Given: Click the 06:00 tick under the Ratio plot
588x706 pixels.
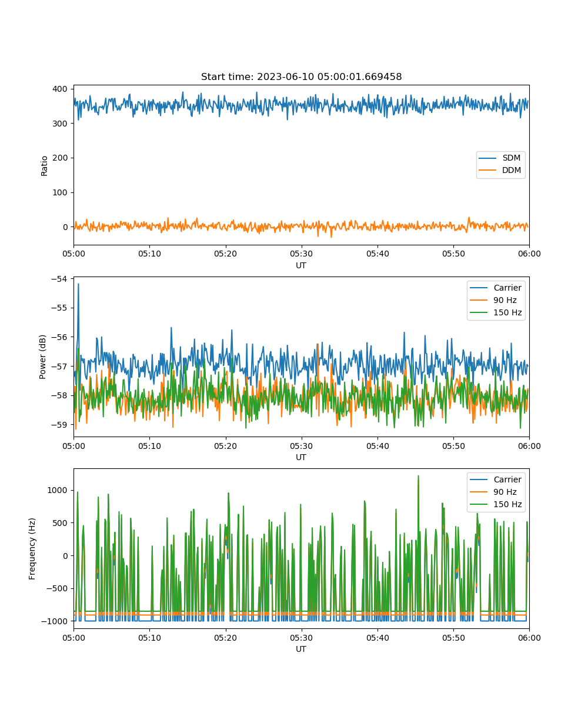Looking at the screenshot, I should coord(529,254).
